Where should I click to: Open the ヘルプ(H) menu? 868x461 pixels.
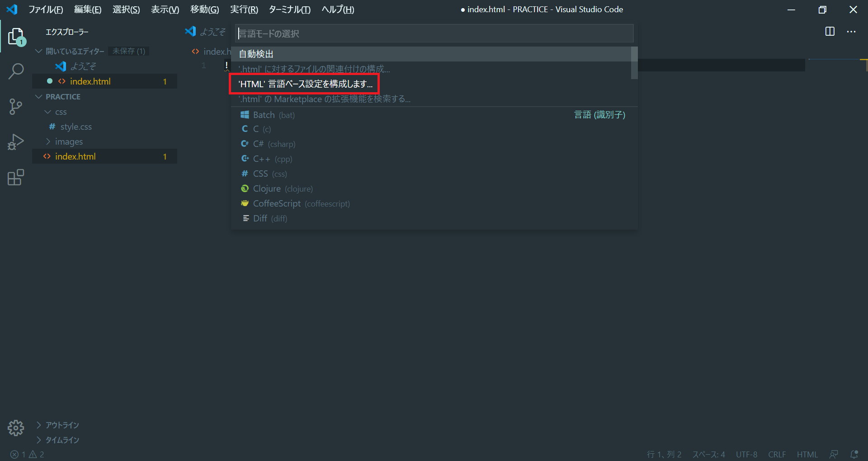(338, 9)
